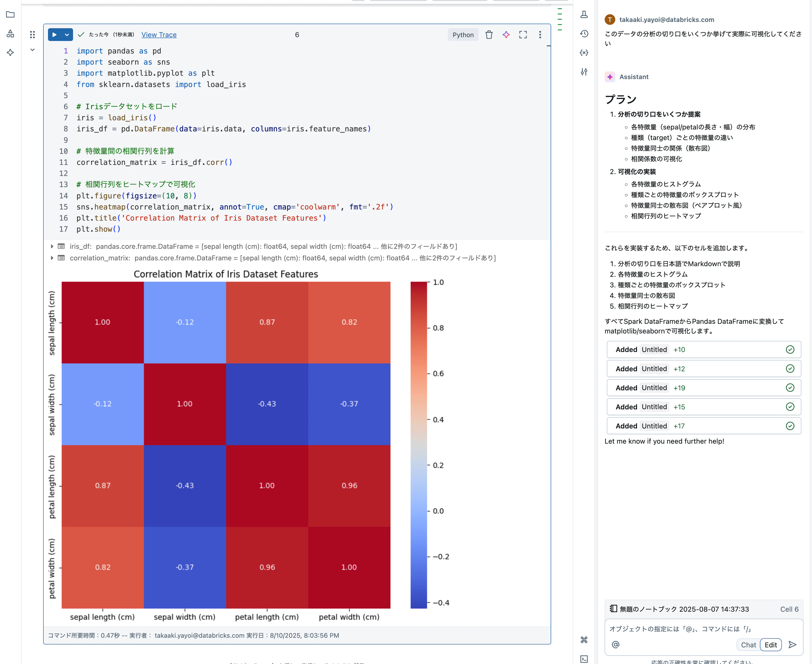The height and width of the screenshot is (664, 812).
Task: Click the heatmap color scale bar
Action: [419, 445]
